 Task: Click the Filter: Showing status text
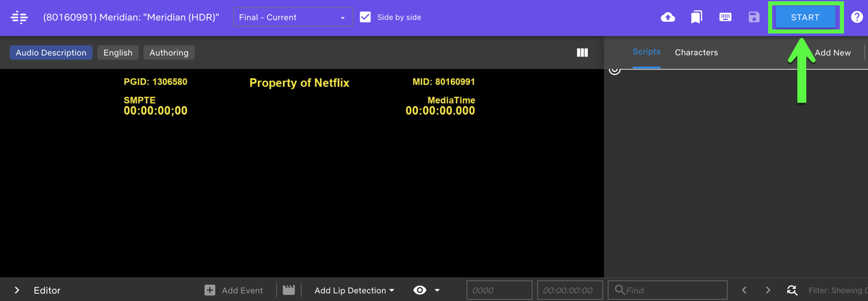[838, 290]
